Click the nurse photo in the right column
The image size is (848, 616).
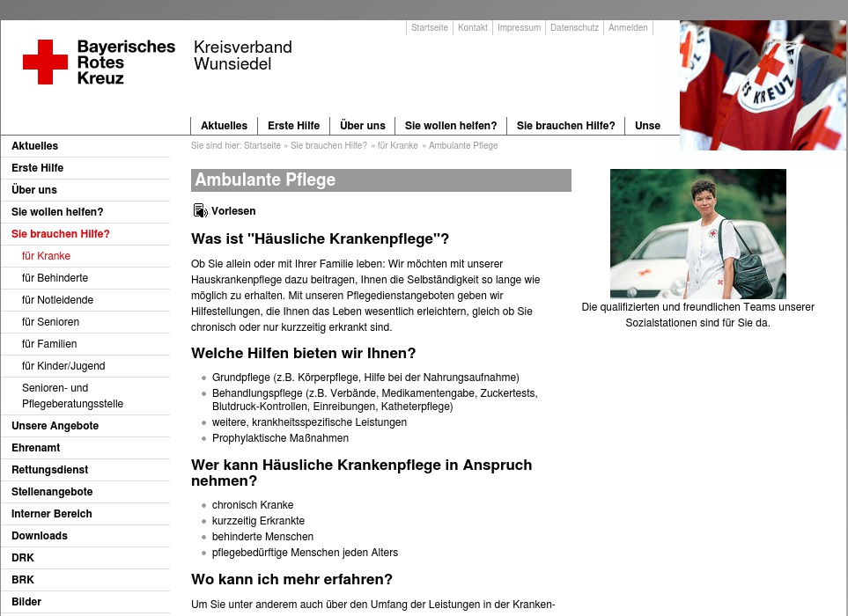coord(697,233)
